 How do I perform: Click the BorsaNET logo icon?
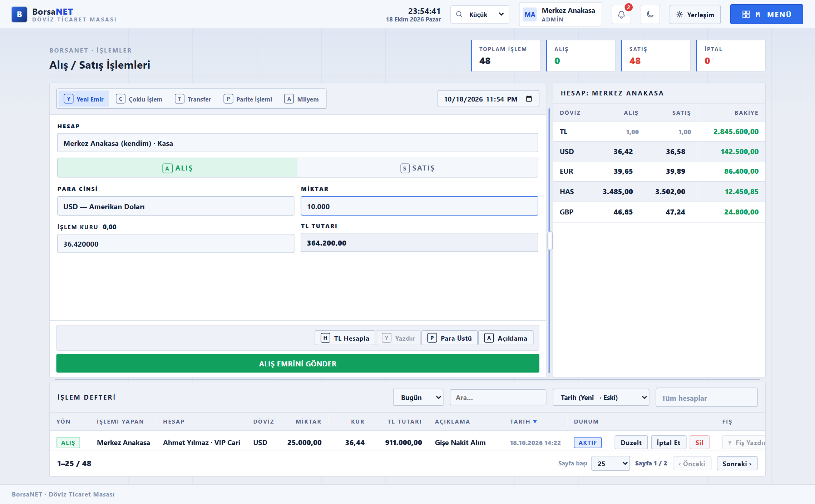[x=19, y=15]
